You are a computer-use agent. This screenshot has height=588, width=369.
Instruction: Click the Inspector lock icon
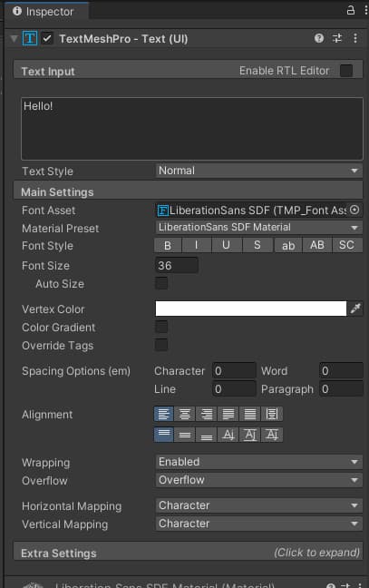(x=350, y=10)
